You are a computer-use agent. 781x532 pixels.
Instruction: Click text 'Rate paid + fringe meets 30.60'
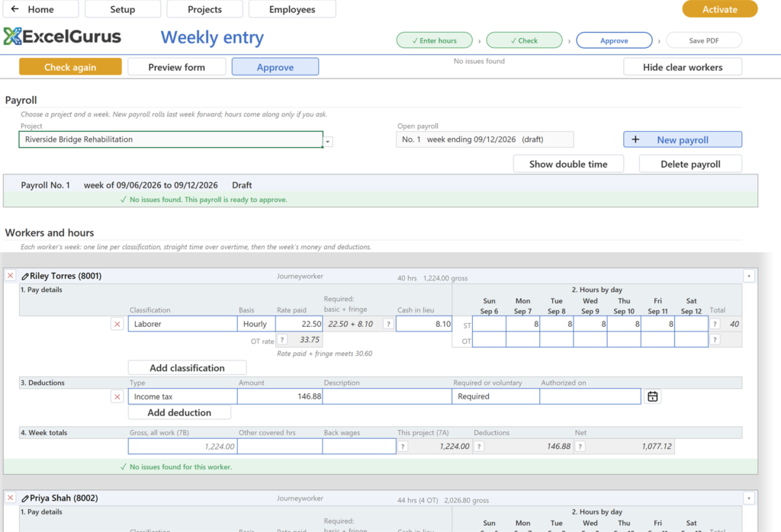coord(324,354)
